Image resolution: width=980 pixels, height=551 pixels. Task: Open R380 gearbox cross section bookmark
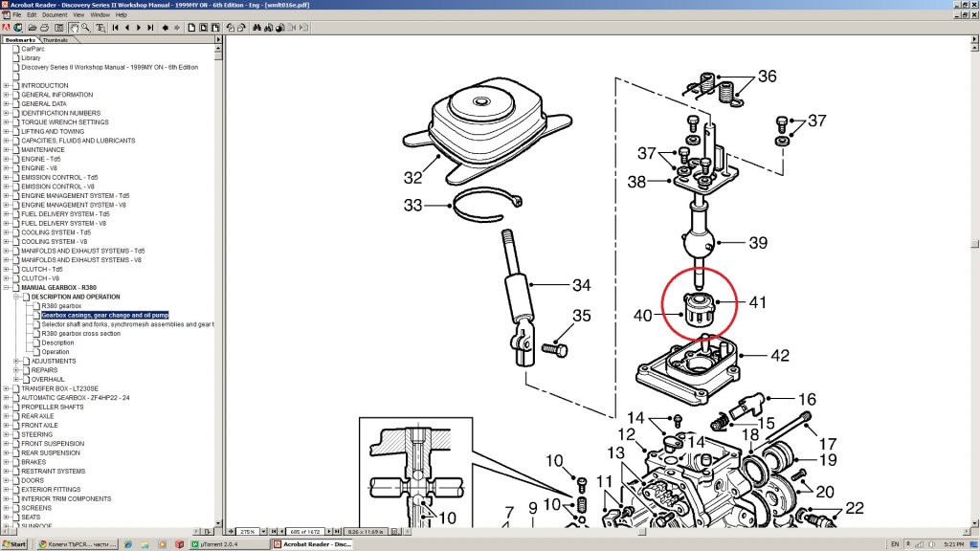(x=80, y=334)
